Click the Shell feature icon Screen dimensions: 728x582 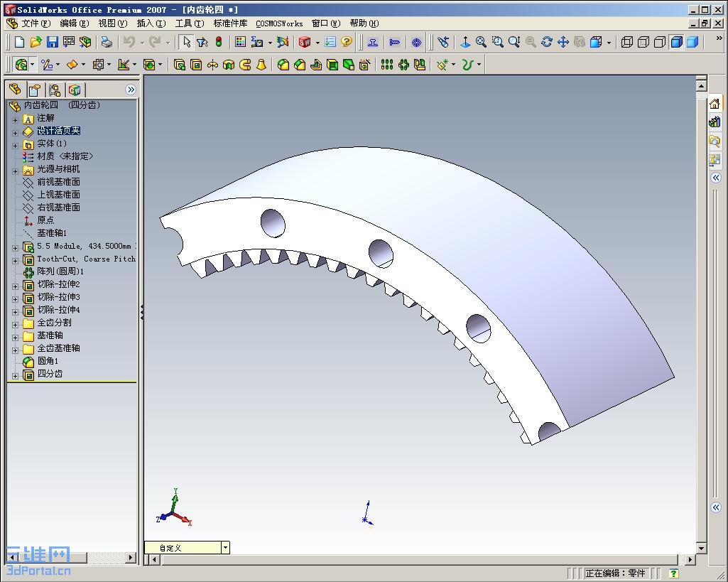tap(332, 65)
